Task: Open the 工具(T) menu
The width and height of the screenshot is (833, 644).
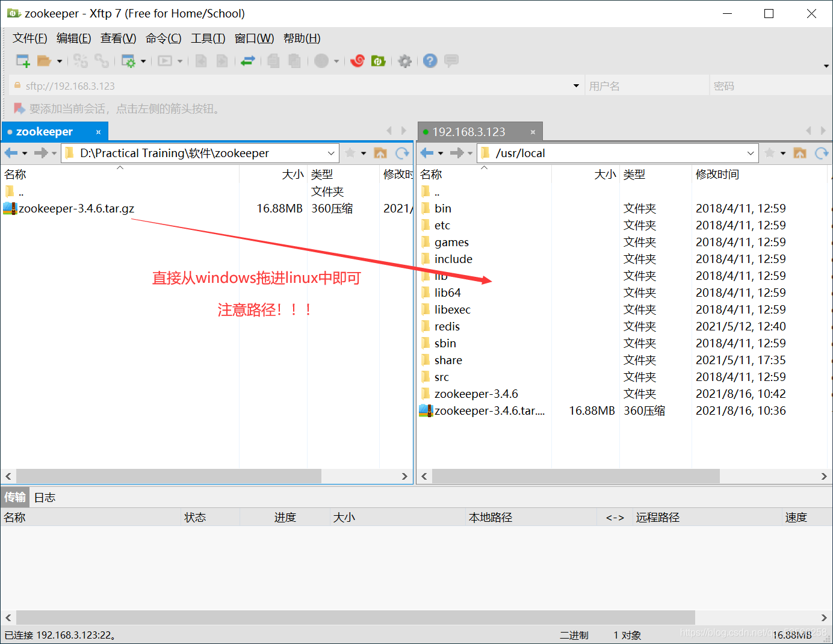Action: pyautogui.click(x=208, y=39)
